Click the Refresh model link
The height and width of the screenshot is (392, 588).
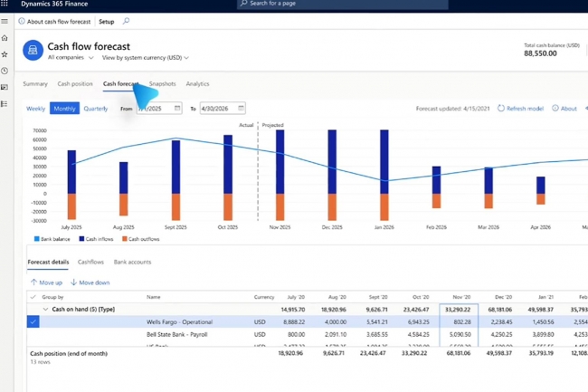point(525,109)
